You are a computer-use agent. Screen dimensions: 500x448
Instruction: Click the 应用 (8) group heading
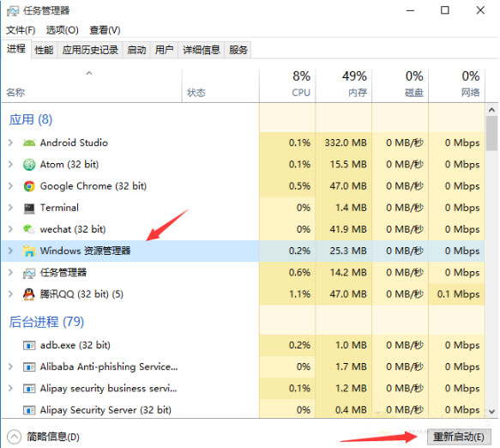point(31,119)
